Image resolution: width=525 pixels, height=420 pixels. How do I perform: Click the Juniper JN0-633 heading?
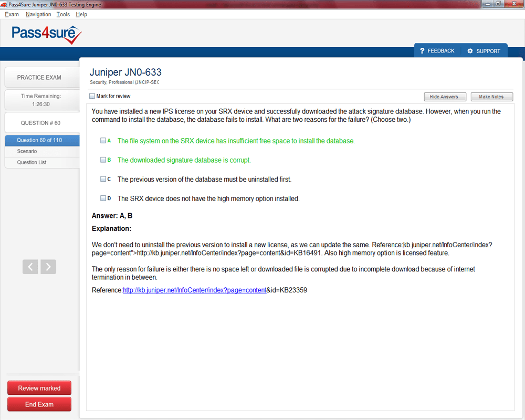[125, 72]
